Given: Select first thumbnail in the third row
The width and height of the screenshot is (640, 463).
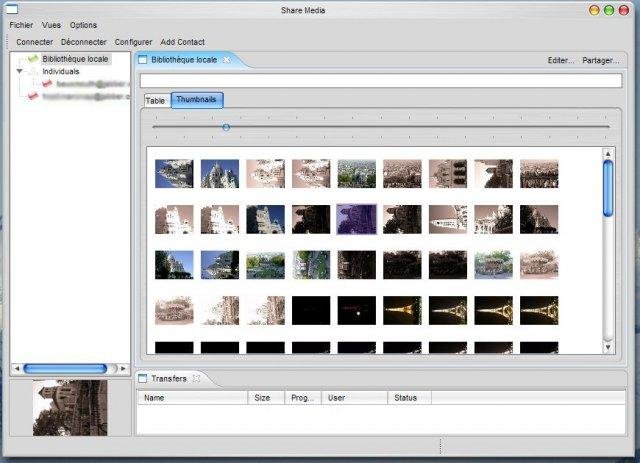Looking at the screenshot, I should [x=174, y=265].
